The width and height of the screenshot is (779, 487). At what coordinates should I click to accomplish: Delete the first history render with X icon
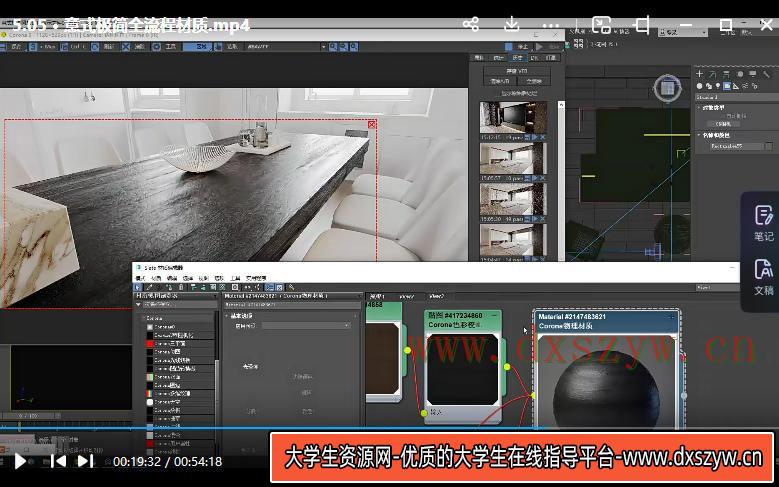pyautogui.click(x=543, y=137)
